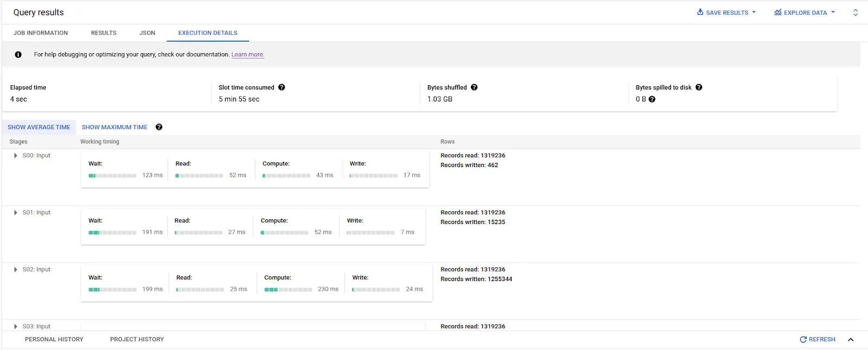Click the expand/collapse arrows icon at top right
The image size is (868, 350).
856,12
